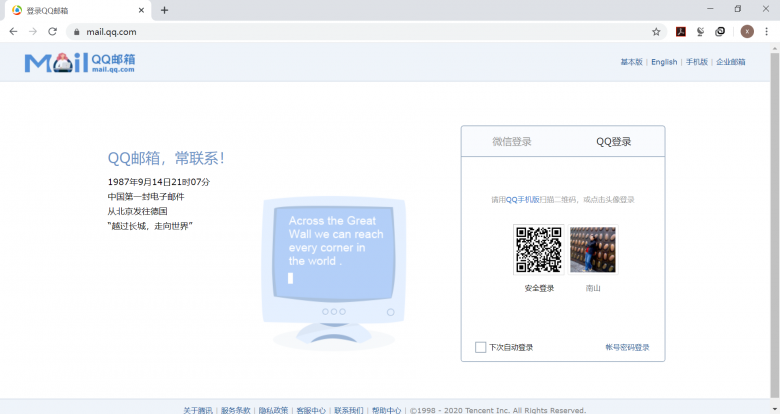Click the QQ手机版 link
780x414 pixels.
pyautogui.click(x=522, y=200)
